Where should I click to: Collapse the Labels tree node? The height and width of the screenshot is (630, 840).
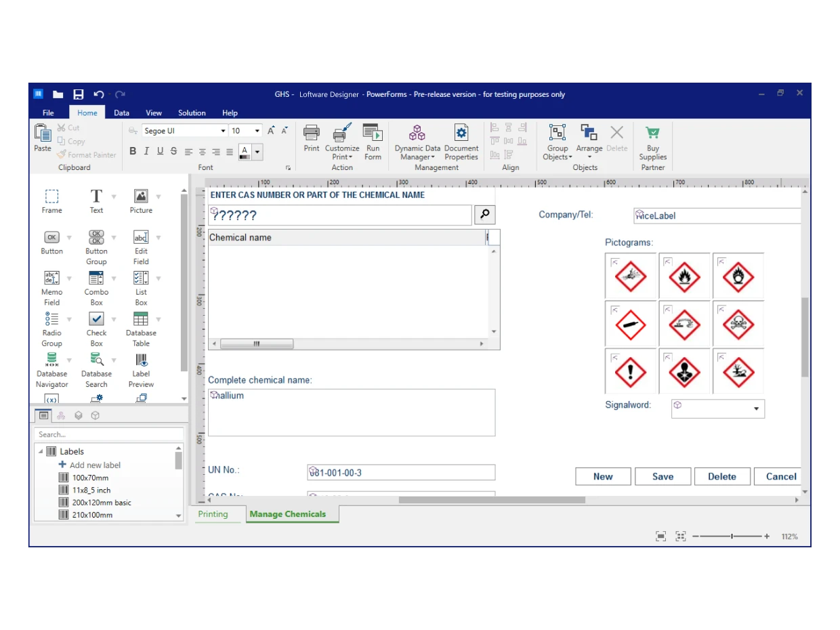[41, 452]
